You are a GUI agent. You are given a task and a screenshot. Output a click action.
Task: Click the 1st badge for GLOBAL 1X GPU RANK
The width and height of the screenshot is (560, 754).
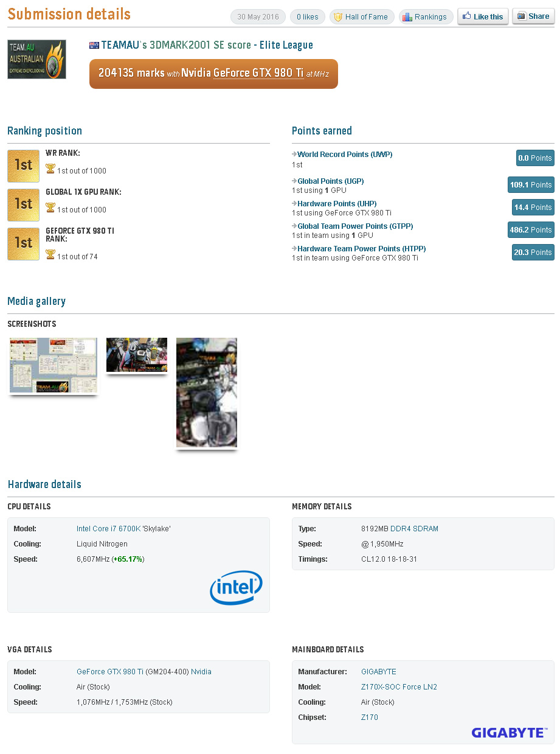[x=23, y=204]
